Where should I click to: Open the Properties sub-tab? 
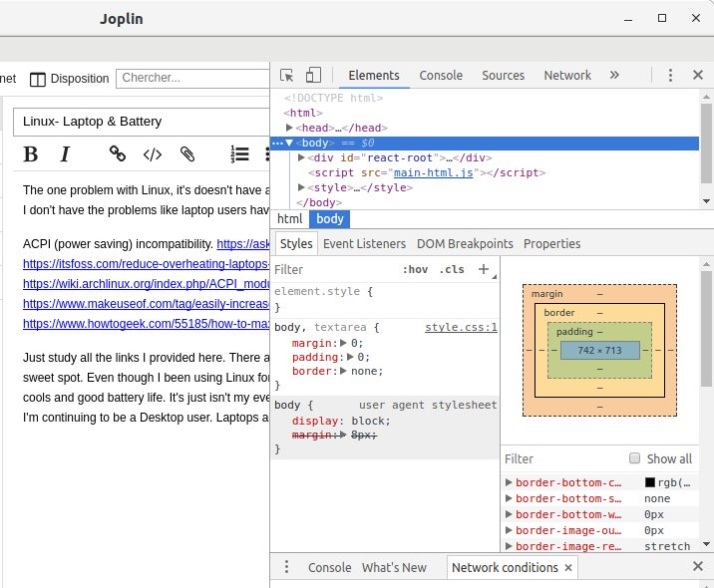coord(551,244)
